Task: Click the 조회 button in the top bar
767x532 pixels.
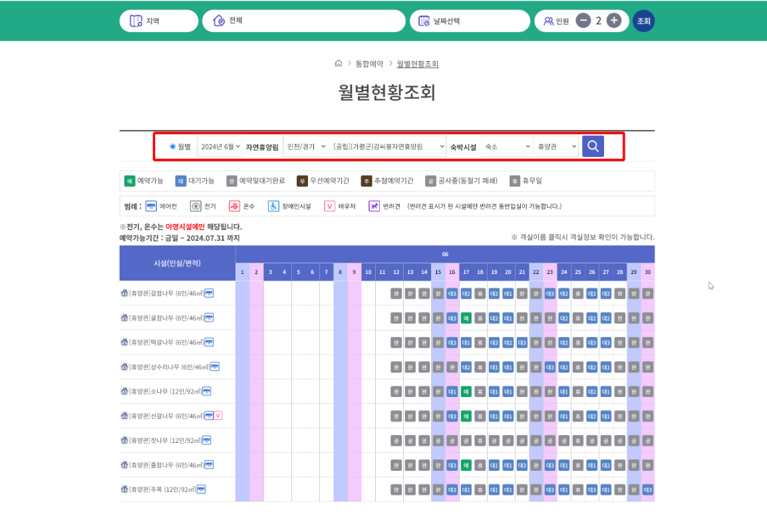Action: [x=643, y=20]
